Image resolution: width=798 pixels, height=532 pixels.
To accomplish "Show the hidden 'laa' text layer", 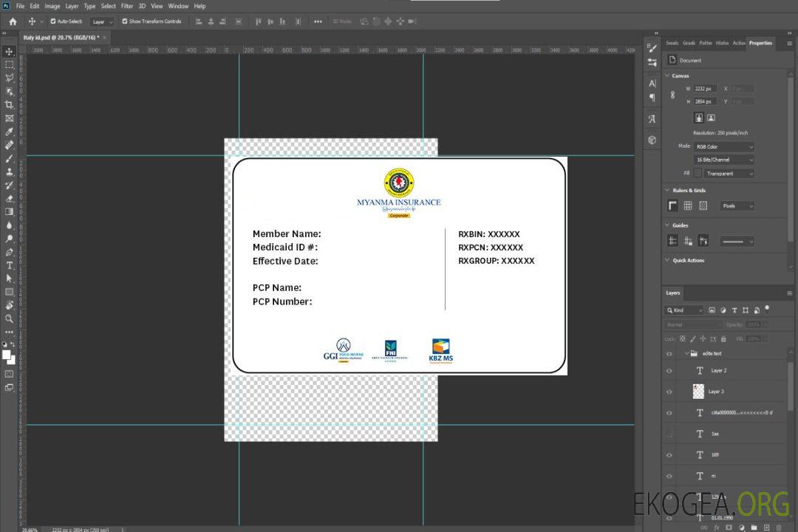I will point(669,434).
